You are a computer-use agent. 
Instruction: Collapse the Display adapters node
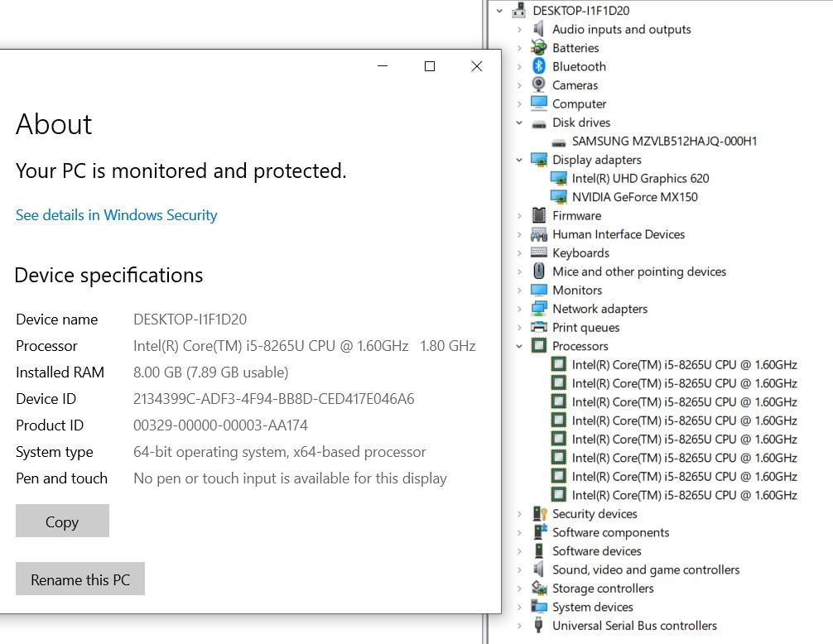519,159
